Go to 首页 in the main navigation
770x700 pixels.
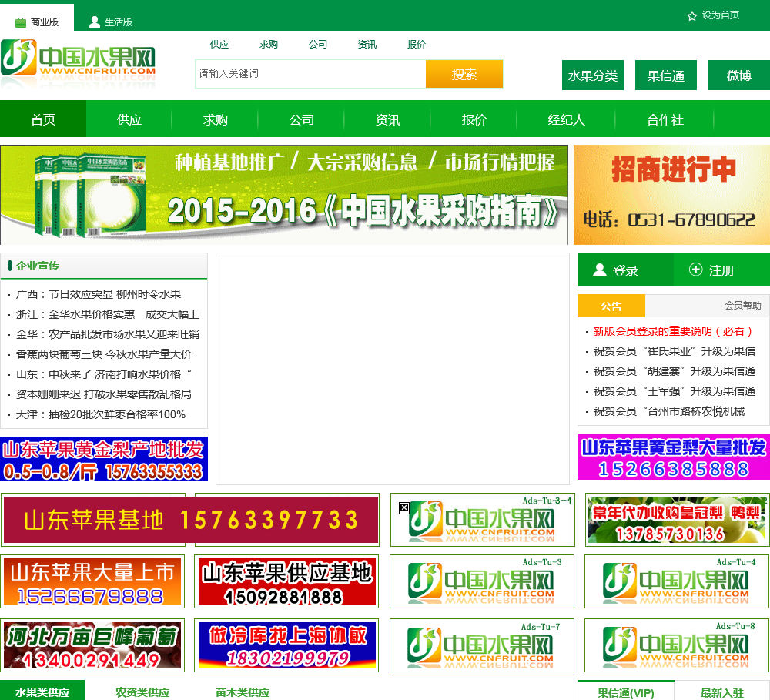43,119
